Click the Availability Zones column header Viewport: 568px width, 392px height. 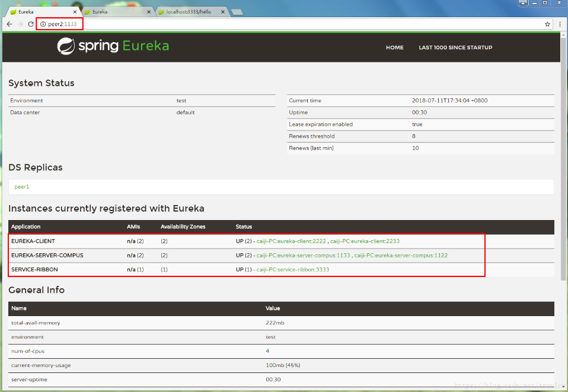(x=183, y=227)
